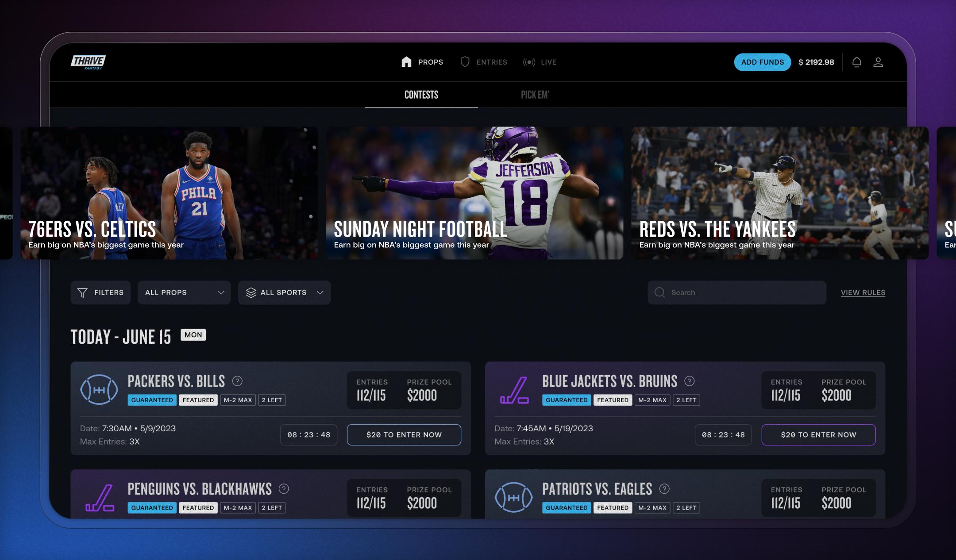Click the Guaranteed tag on Patriots vs. Eagles
Viewport: 956px width, 560px height.
(x=567, y=508)
